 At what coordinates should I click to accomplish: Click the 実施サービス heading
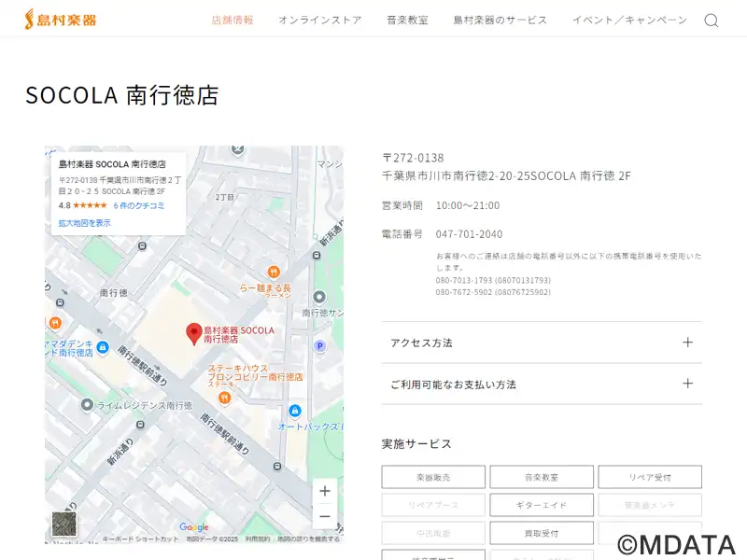(x=416, y=444)
